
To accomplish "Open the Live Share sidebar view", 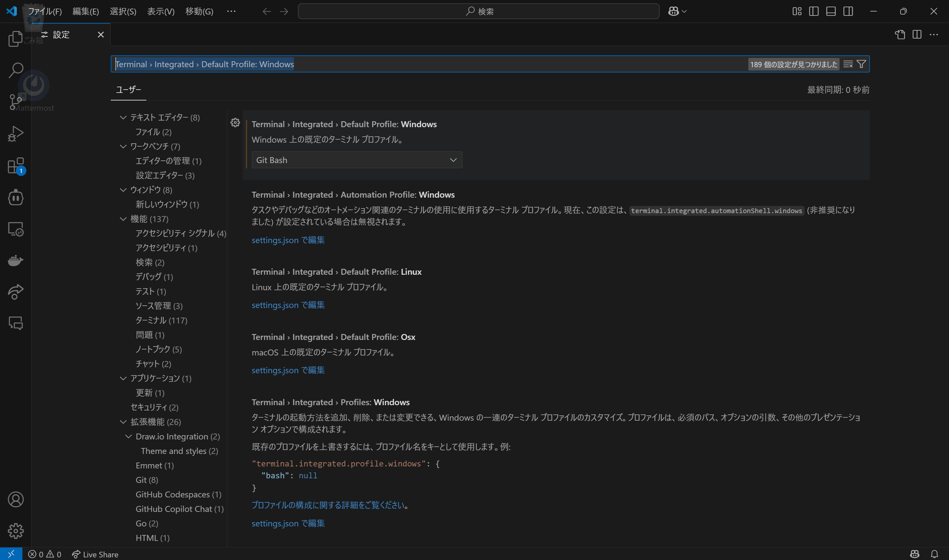I will click(x=15, y=292).
